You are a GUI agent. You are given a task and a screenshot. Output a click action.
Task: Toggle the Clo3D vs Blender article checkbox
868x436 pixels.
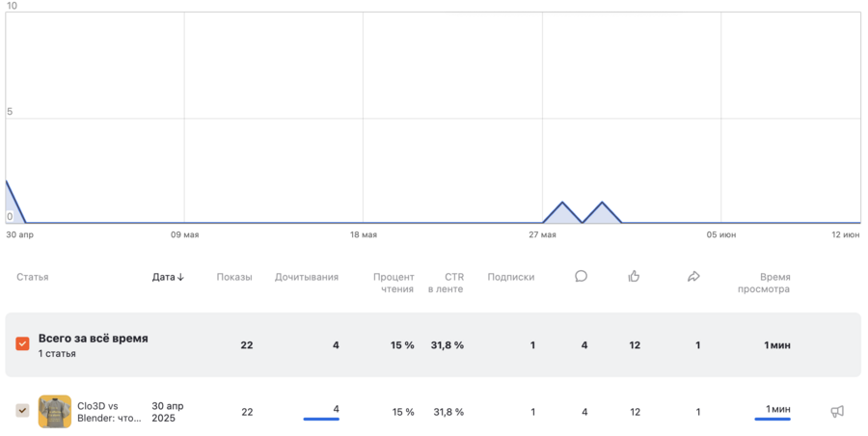(22, 411)
